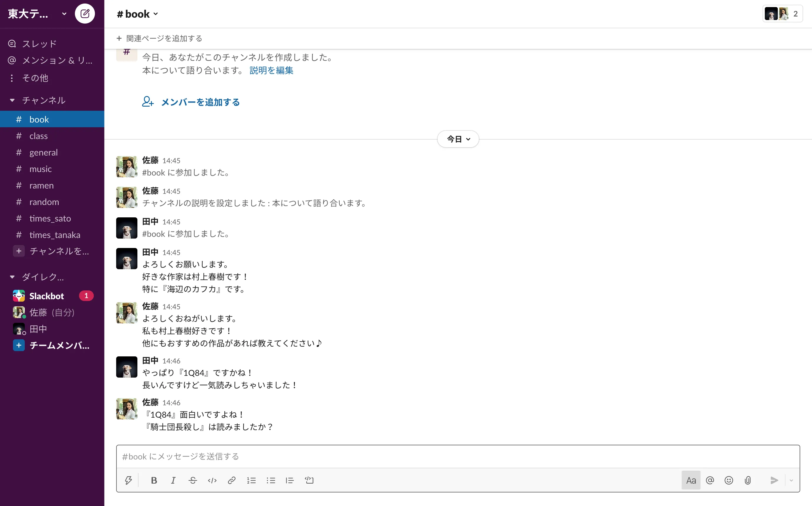Open the emoji picker icon
812x506 pixels.
pos(729,480)
